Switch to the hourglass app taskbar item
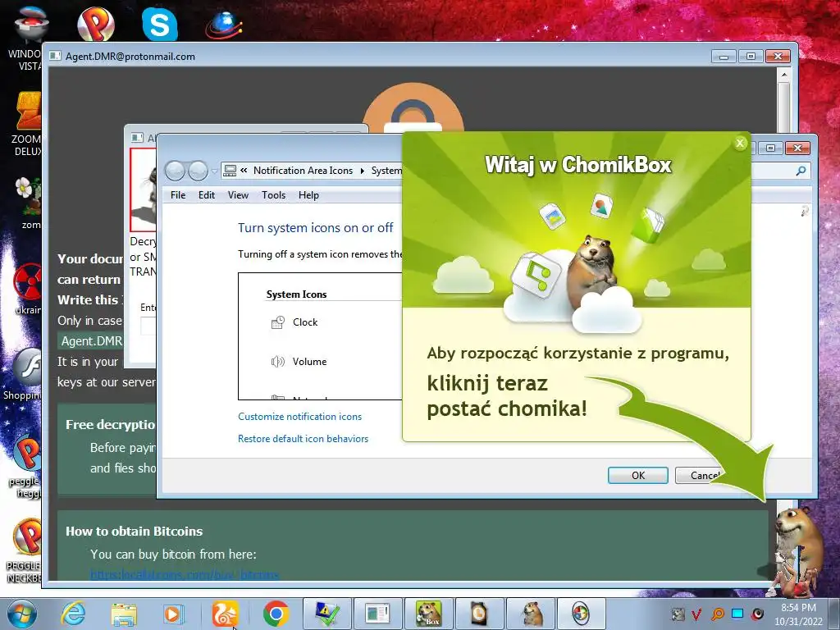 tap(479, 614)
